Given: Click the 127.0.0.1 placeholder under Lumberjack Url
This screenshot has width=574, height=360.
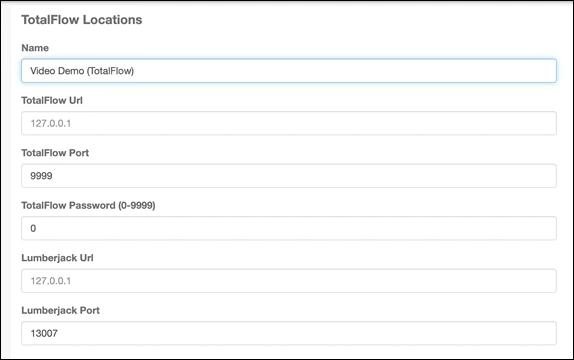Looking at the screenshot, I should point(51,281).
